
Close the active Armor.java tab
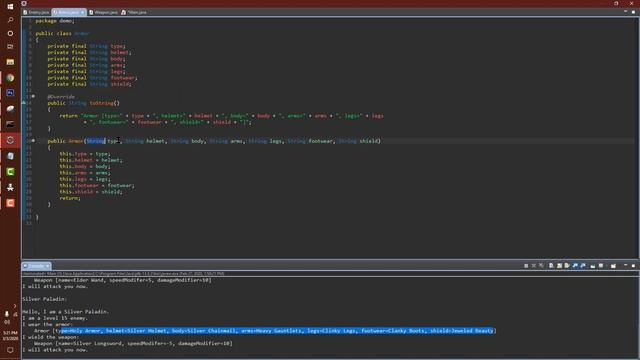coord(83,12)
